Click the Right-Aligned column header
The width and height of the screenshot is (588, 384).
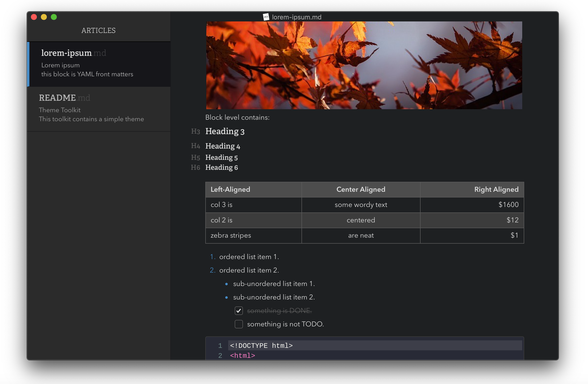[496, 189]
